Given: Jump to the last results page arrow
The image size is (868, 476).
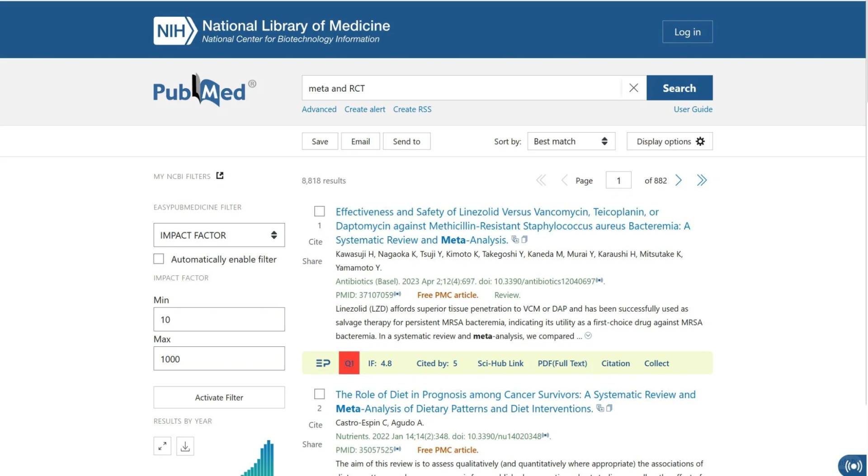Looking at the screenshot, I should click(702, 181).
